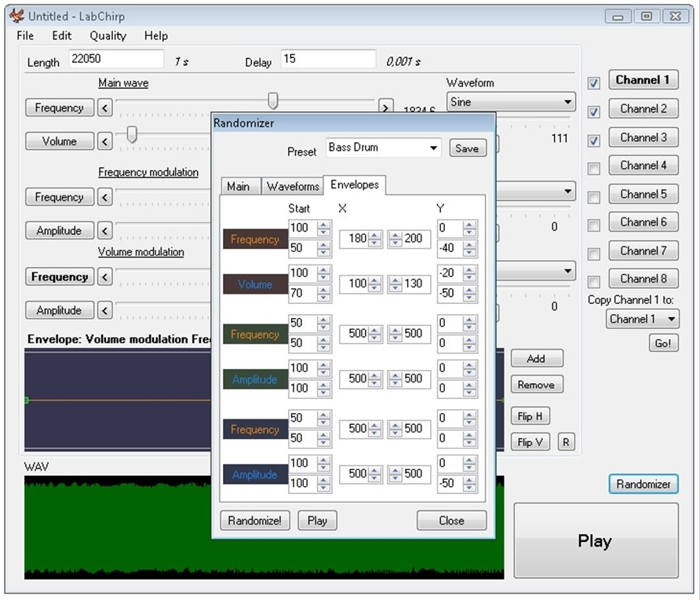Click left arrow beside Main wave Frequency slider
Image resolution: width=700 pixels, height=600 pixels.
(x=105, y=108)
